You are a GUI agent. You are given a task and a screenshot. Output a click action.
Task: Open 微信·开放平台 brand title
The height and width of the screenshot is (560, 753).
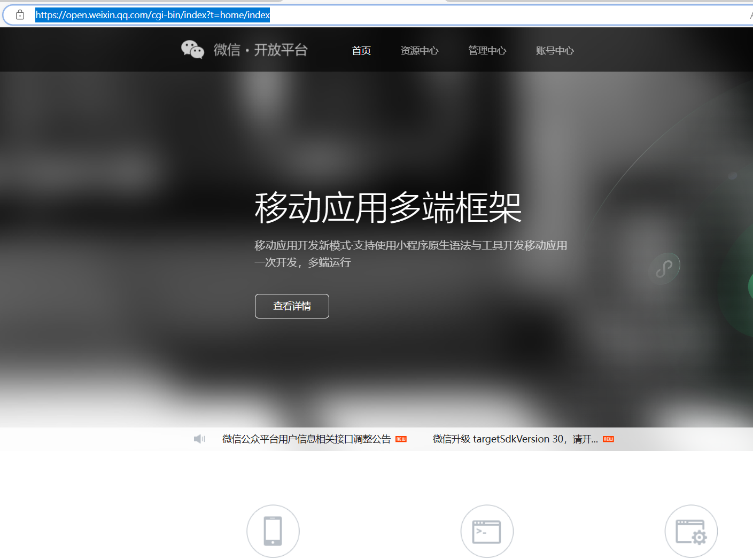(x=261, y=50)
